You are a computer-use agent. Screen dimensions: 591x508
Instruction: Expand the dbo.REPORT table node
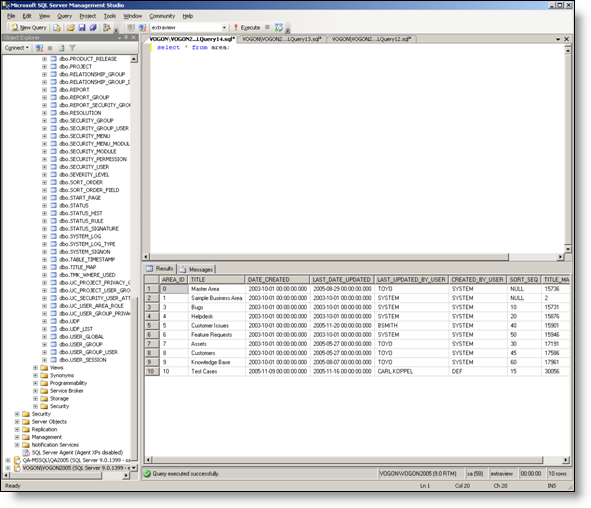(x=44, y=90)
